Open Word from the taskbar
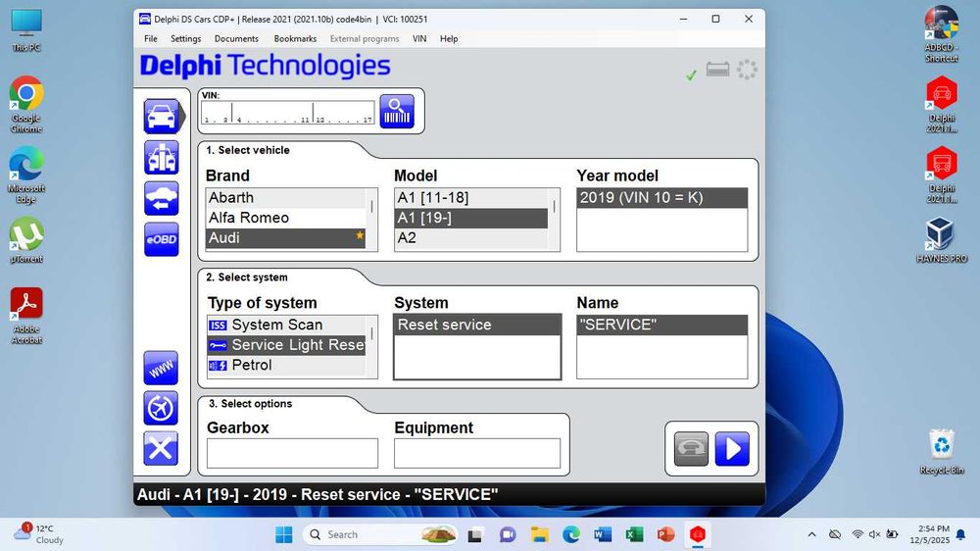980x551 pixels. tap(603, 534)
